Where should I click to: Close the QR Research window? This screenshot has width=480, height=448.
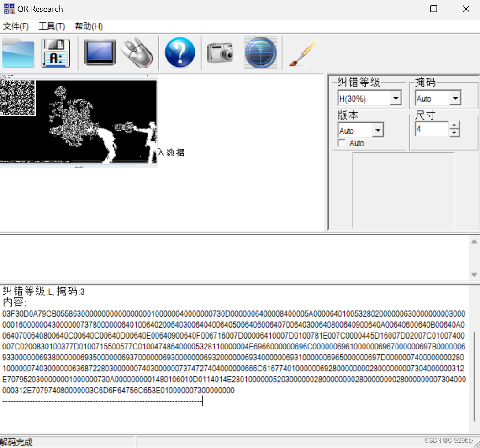(465, 9)
